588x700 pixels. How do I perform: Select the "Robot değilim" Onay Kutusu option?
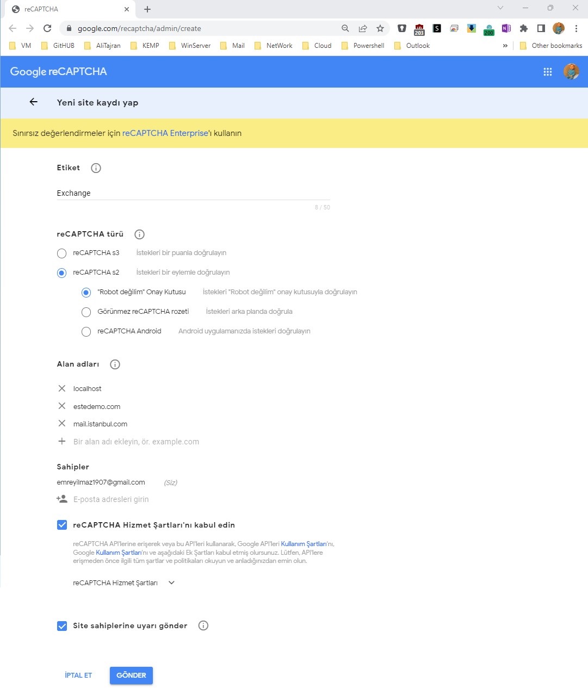(86, 293)
